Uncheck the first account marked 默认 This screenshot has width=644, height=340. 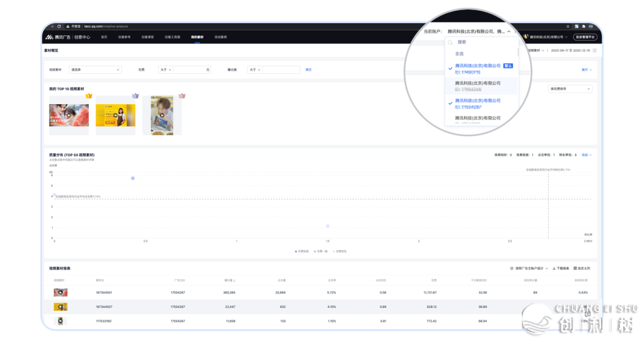coord(451,68)
